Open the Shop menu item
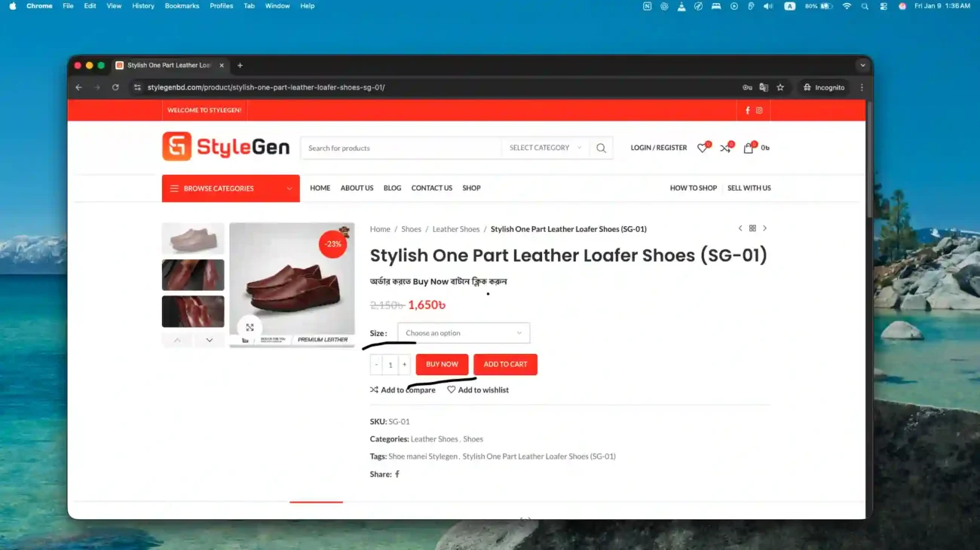 (x=471, y=188)
